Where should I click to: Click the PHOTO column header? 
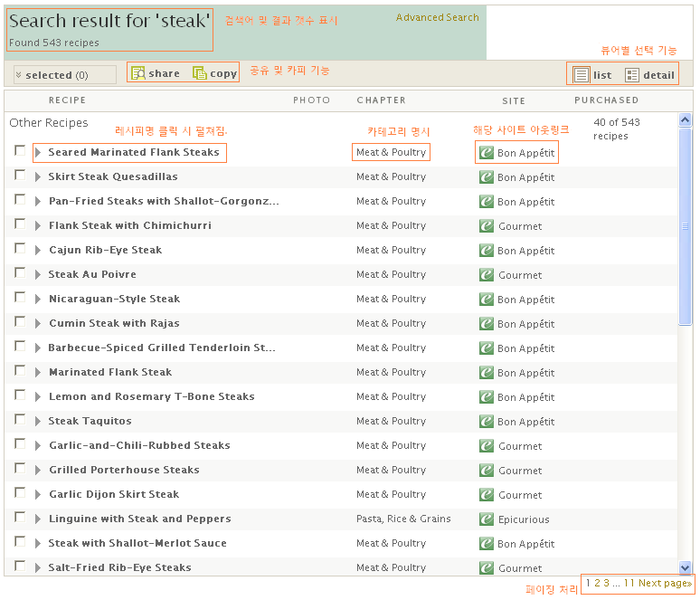coord(311,100)
